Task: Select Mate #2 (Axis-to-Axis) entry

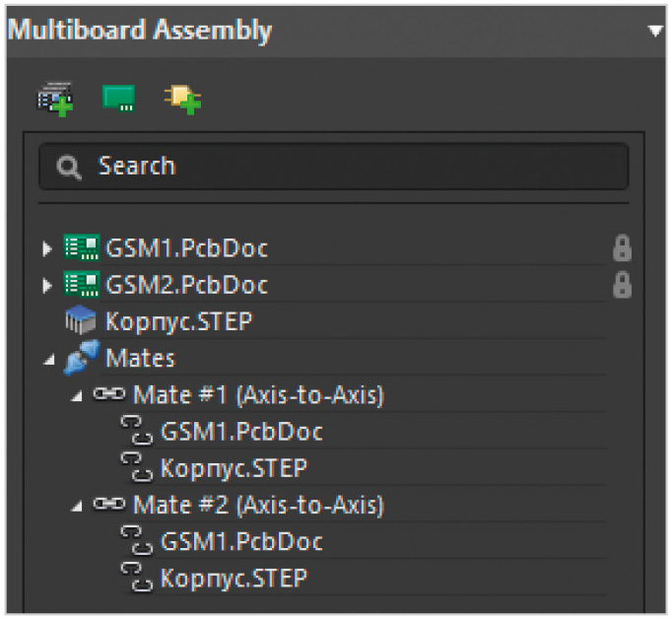Action: click(x=258, y=506)
